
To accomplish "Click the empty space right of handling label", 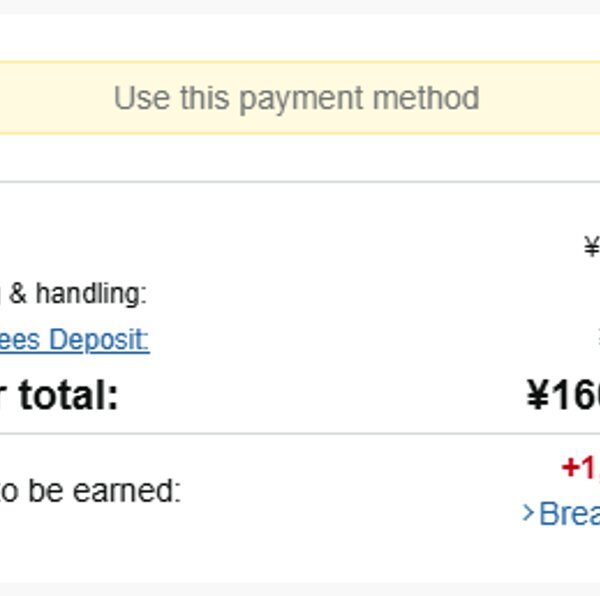I will [350, 294].
